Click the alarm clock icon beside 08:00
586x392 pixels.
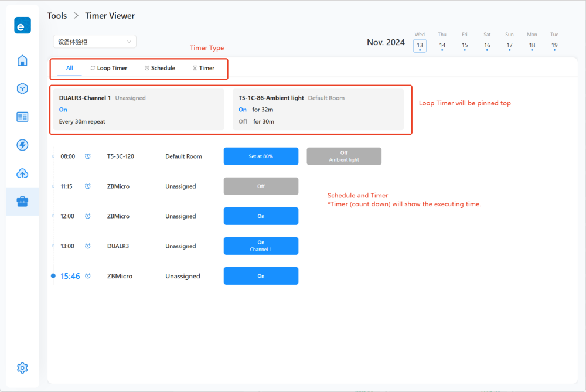pyautogui.click(x=88, y=156)
